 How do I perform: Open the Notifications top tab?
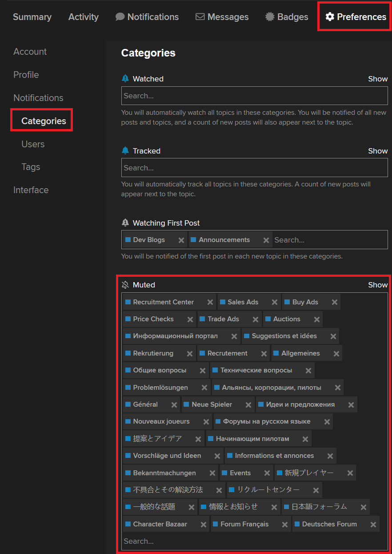147,17
